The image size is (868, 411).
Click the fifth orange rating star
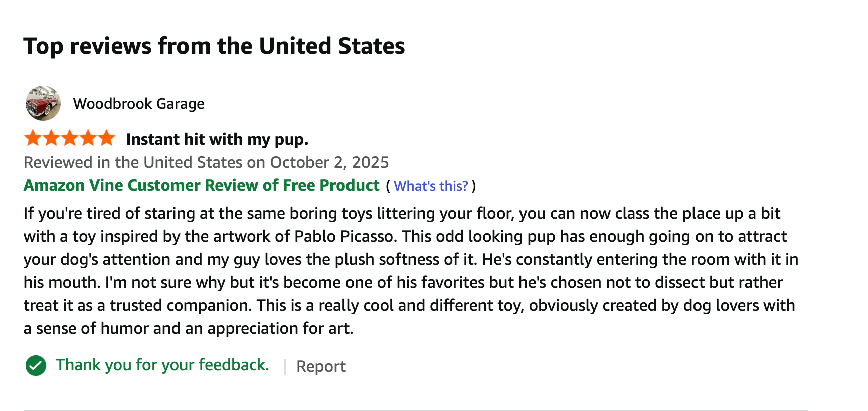(106, 138)
